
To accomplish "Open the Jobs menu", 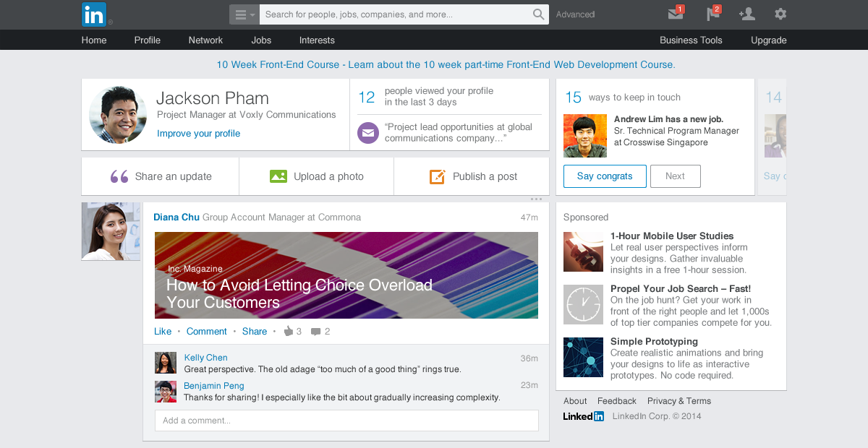I will [261, 40].
